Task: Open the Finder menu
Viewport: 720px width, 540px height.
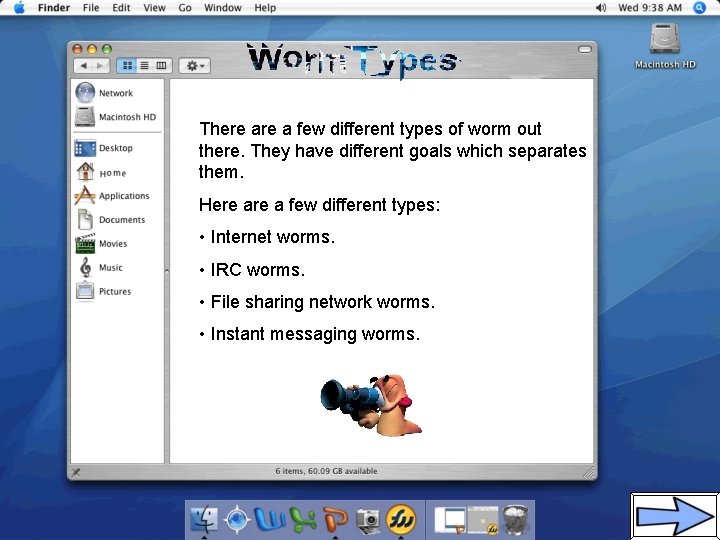Action: (x=54, y=8)
